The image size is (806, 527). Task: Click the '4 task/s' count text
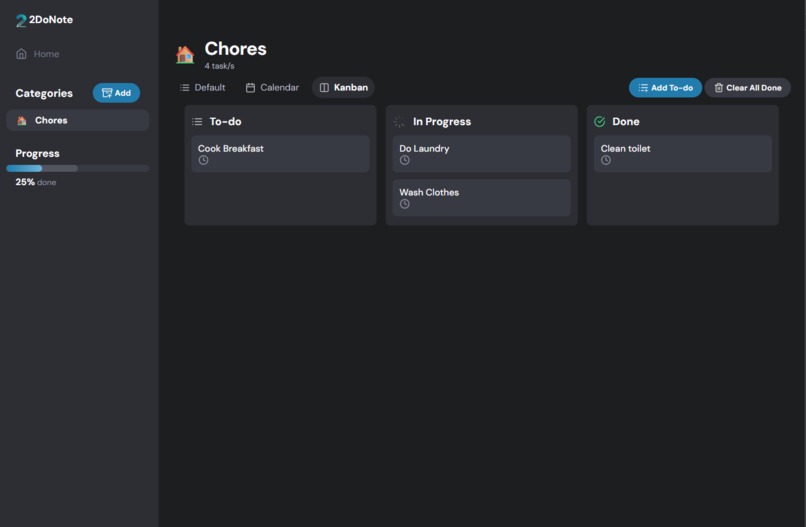219,66
